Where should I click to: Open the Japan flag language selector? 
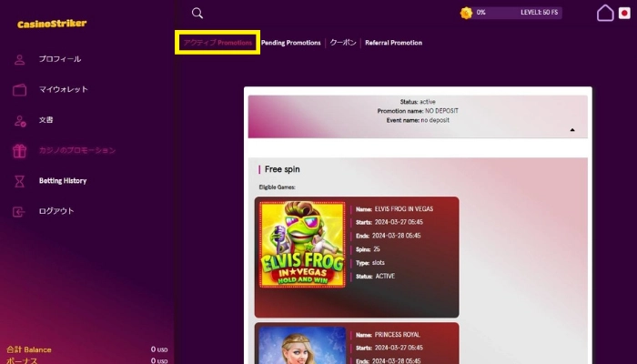point(624,13)
